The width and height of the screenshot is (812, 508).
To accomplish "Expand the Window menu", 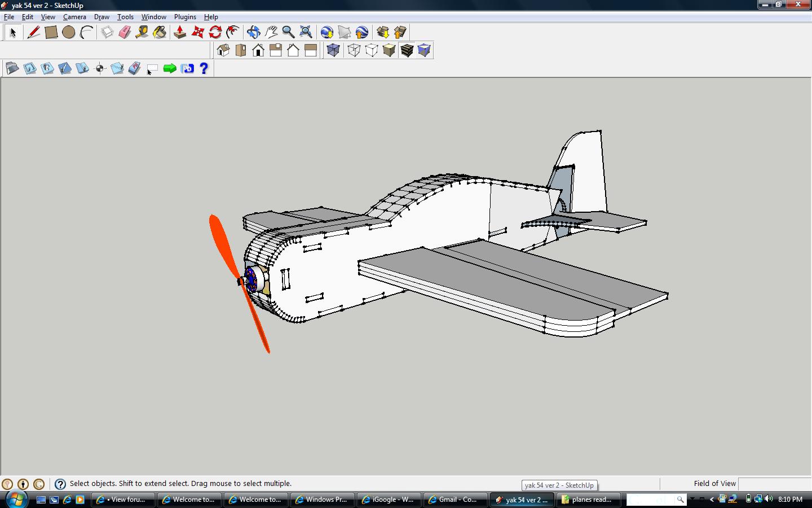I will 153,17.
